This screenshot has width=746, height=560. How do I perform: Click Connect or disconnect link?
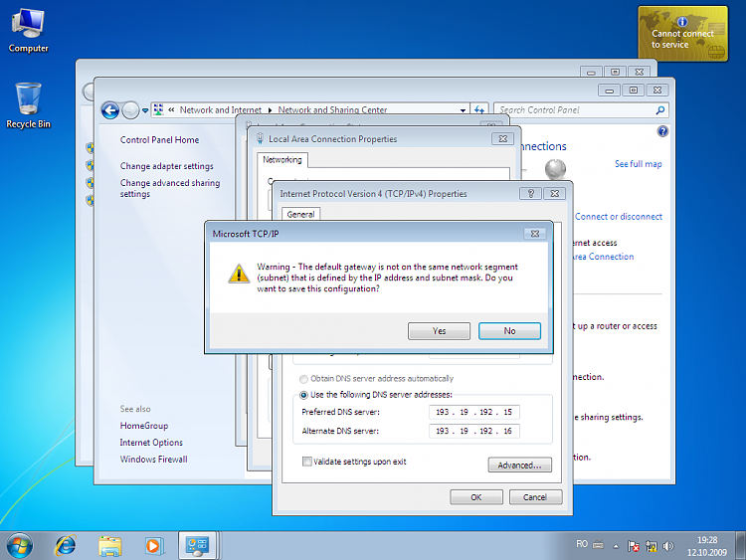pos(618,217)
